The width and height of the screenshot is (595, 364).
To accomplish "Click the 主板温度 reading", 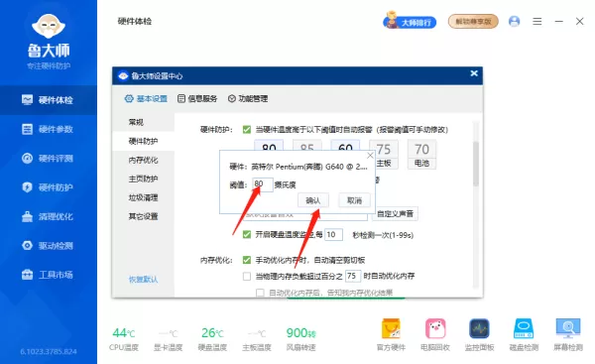I will tap(257, 339).
